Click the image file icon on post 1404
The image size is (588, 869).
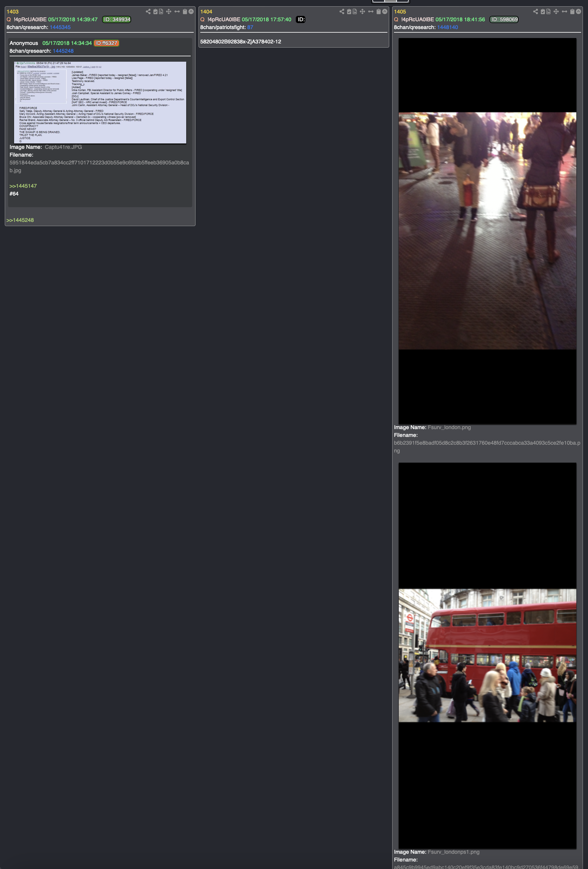355,12
